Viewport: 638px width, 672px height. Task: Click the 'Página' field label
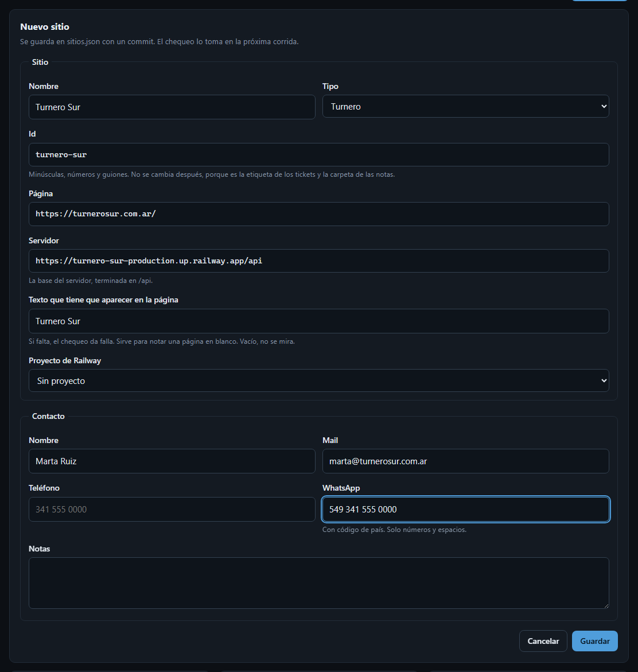[41, 193]
